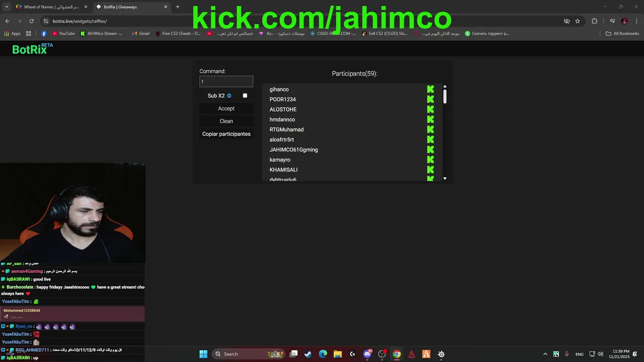Click Kick icon next to kamayro
Image resolution: width=644 pixels, height=362 pixels.
tap(430, 159)
